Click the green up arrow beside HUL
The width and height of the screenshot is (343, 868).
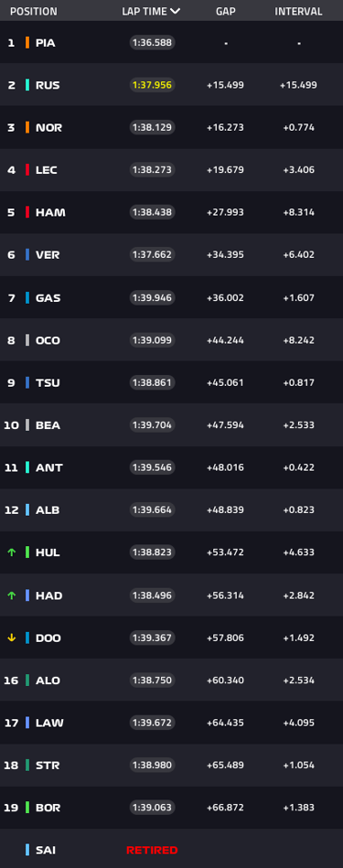pos(11,552)
